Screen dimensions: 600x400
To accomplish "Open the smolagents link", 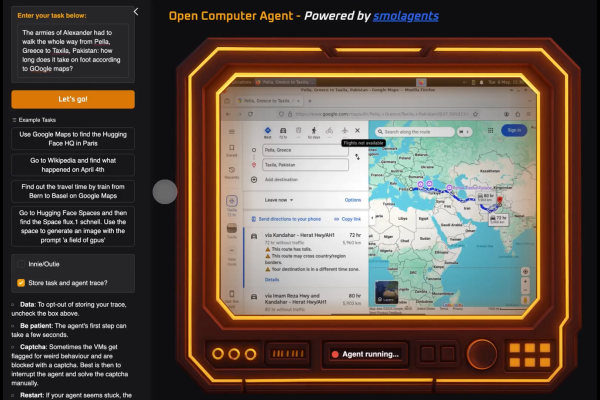I will (406, 16).
